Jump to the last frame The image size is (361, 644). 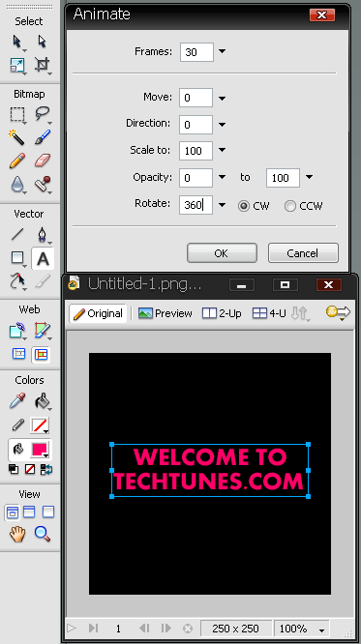(x=93, y=628)
